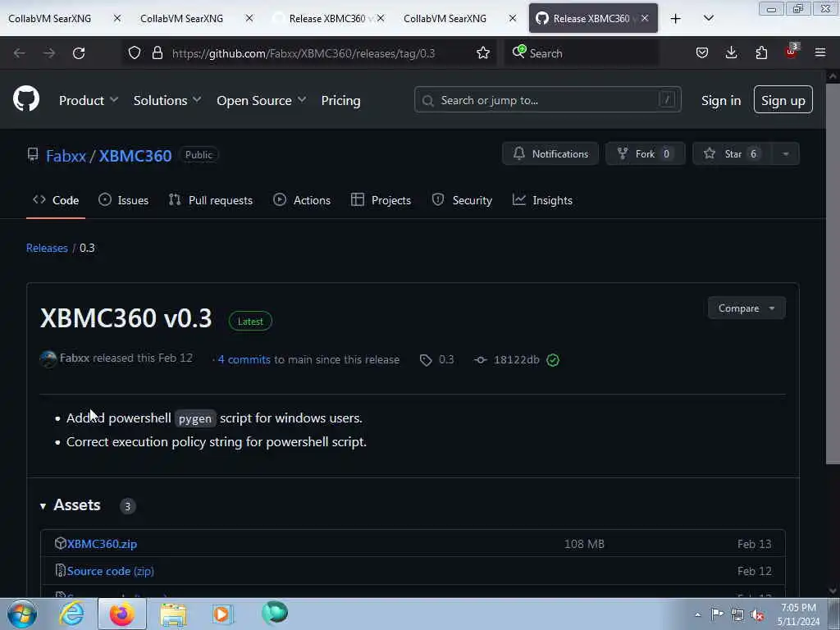This screenshot has width=840, height=630.
Task: Click the Firefox Search box
Action: click(x=582, y=53)
